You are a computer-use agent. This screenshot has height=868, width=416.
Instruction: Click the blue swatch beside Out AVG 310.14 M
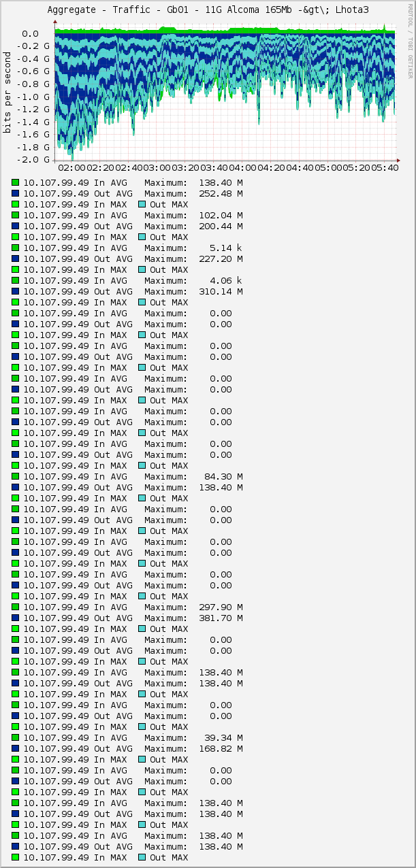pos(16,292)
